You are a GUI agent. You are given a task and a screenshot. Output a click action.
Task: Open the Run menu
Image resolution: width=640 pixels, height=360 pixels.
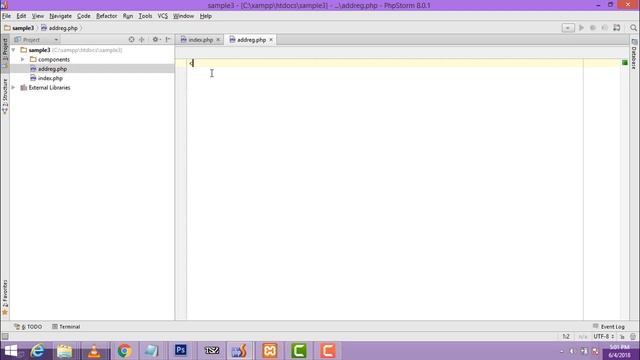point(128,16)
